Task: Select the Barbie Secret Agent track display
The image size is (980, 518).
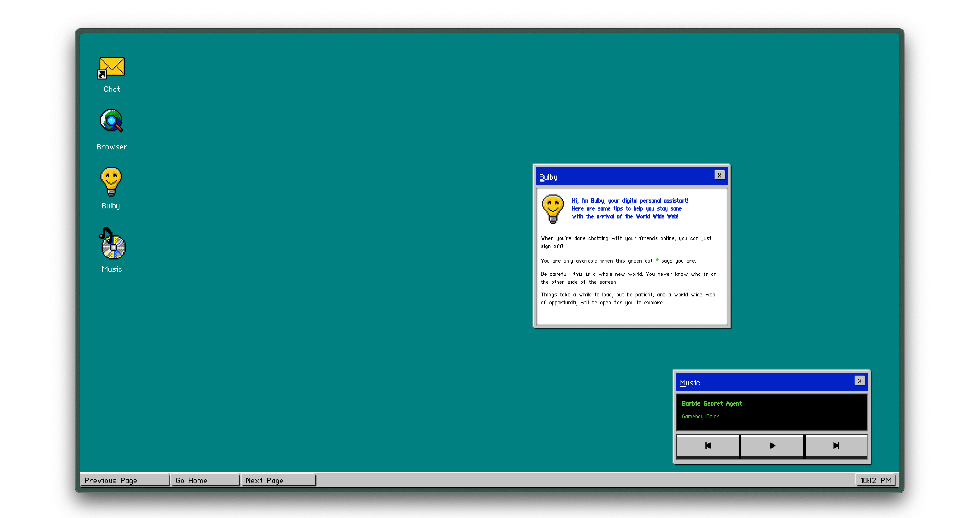Action: point(772,412)
